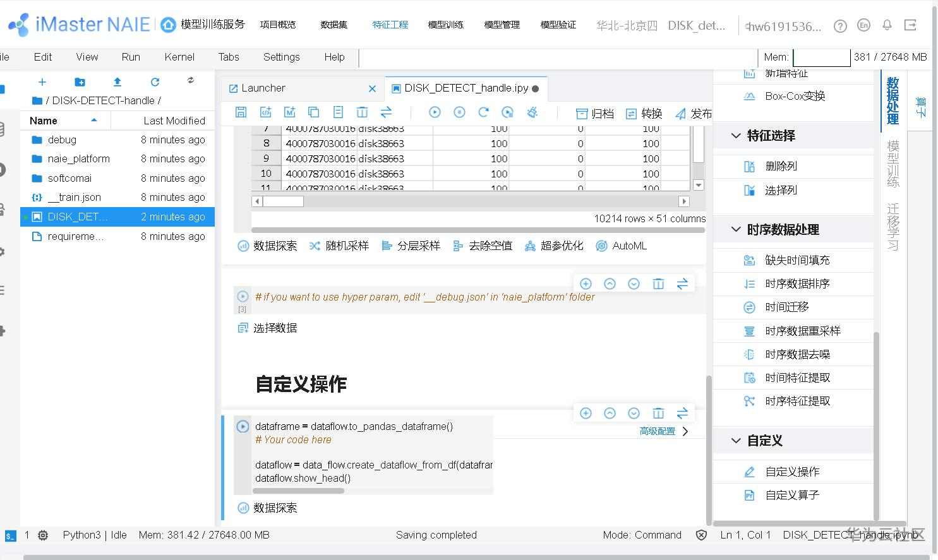Open the Run menu
The width and height of the screenshot is (938, 560).
tap(131, 57)
